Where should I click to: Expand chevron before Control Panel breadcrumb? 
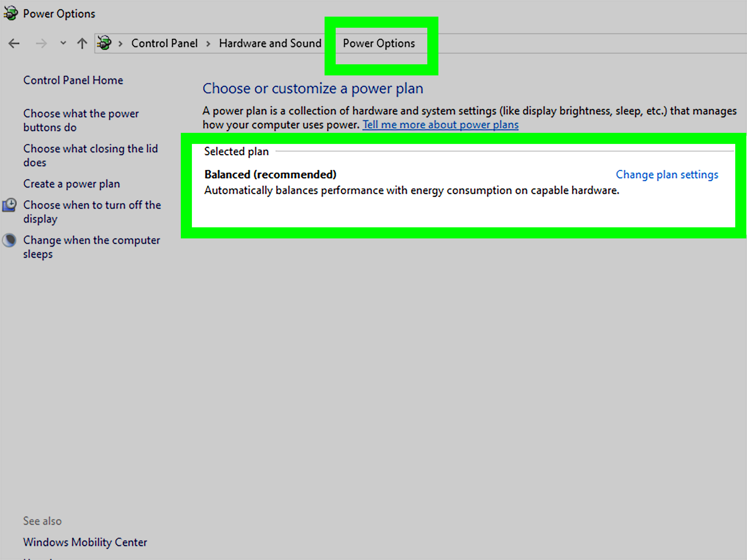click(x=120, y=43)
